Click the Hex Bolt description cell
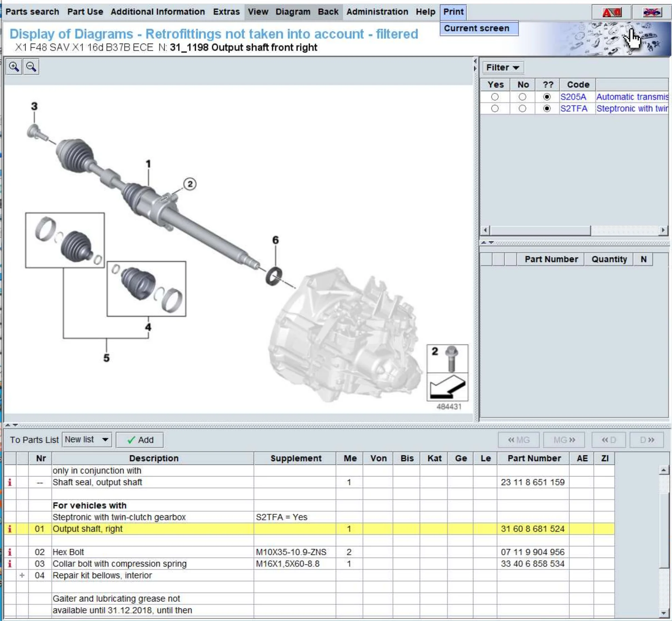This screenshot has height=621, width=672. point(153,552)
